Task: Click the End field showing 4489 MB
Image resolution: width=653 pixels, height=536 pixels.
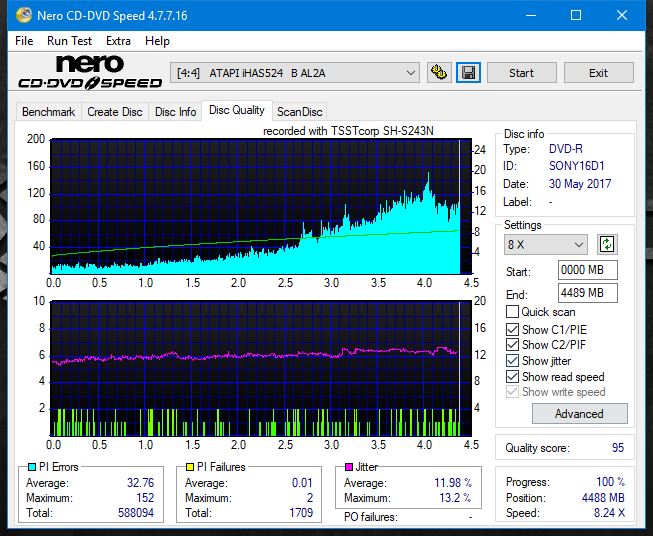Action: (x=588, y=293)
